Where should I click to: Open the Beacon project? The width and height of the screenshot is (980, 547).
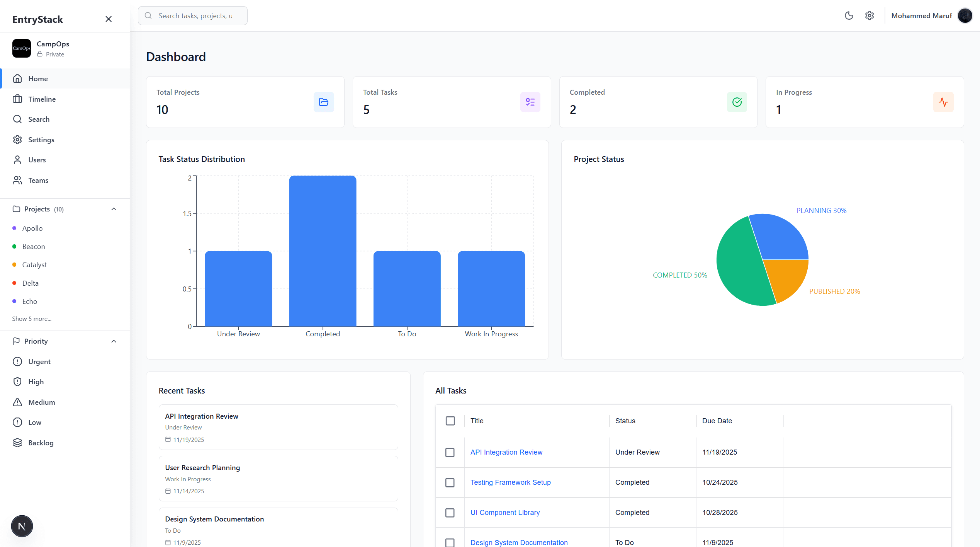34,246
